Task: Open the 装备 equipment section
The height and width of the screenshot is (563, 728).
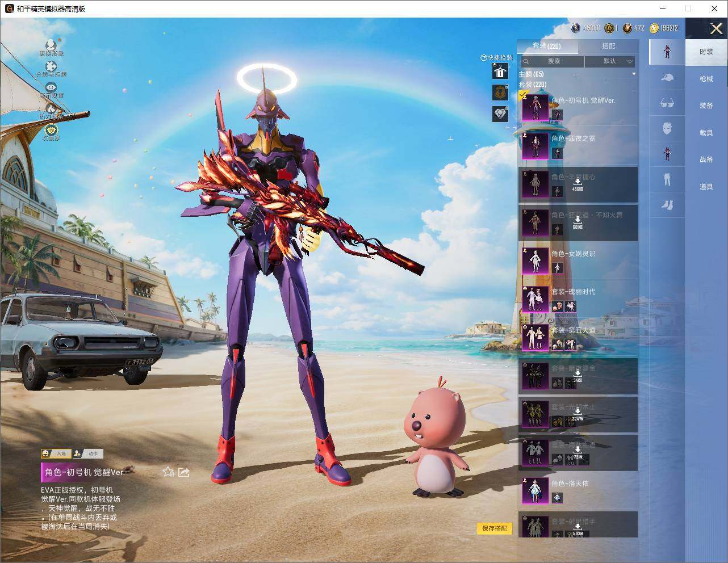Action: [x=706, y=106]
